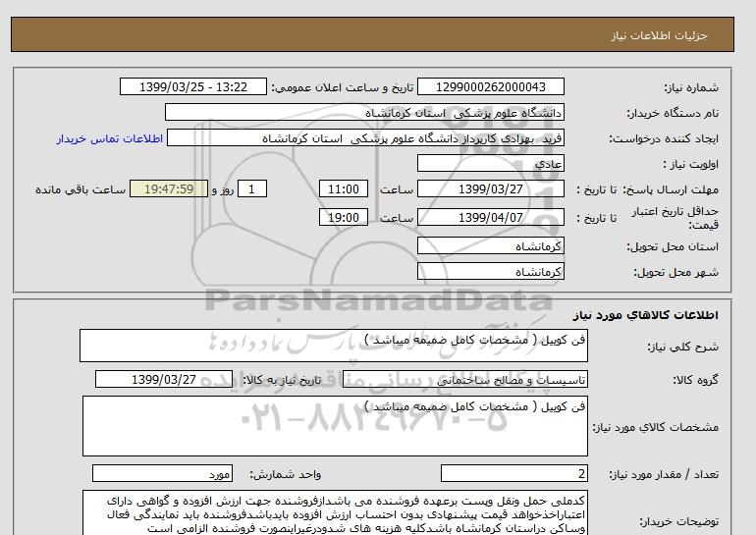Click the شرح کلی نیاز label

pos(682,347)
